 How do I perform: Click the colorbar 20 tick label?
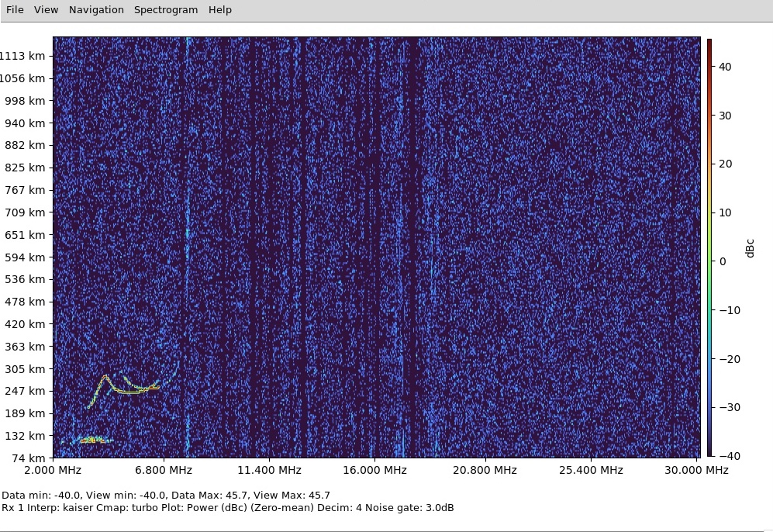point(725,164)
